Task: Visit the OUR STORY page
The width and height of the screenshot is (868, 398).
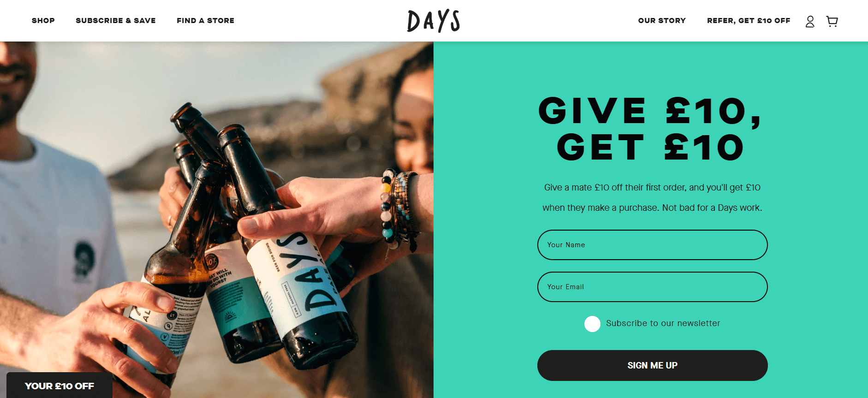Action: coord(662,20)
